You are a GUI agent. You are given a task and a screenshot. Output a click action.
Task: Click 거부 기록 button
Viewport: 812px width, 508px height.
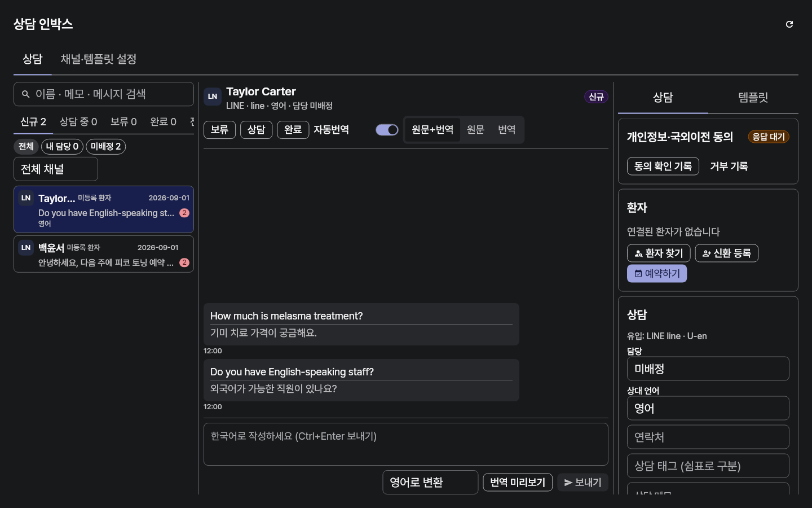click(x=729, y=167)
